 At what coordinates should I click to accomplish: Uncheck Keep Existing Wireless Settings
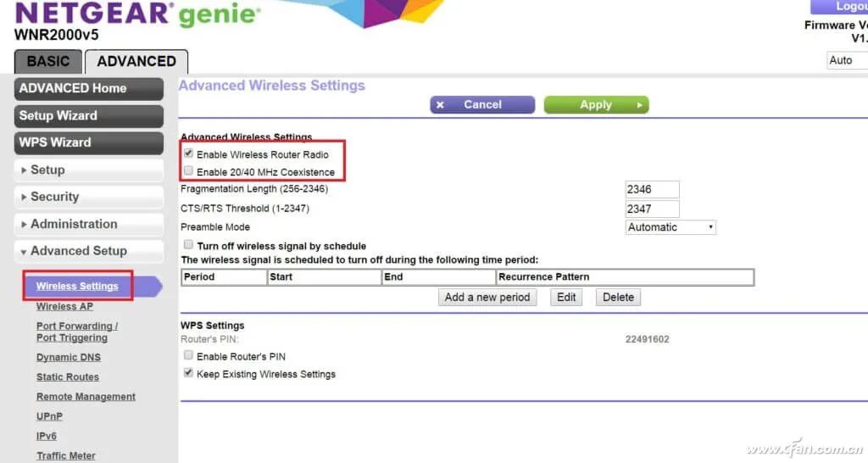(x=189, y=373)
